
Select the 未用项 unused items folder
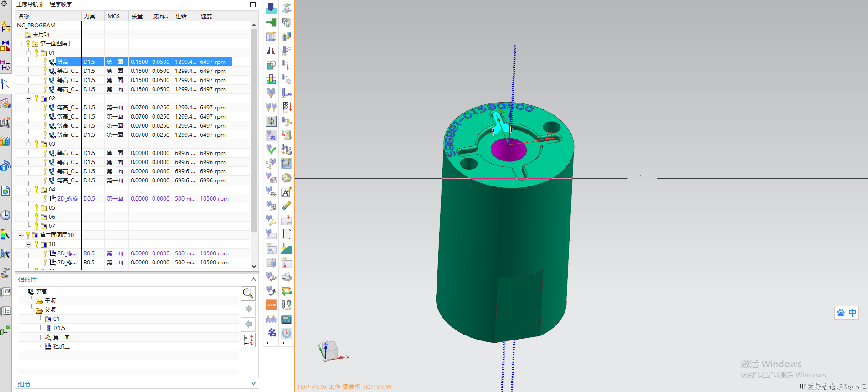[x=41, y=34]
